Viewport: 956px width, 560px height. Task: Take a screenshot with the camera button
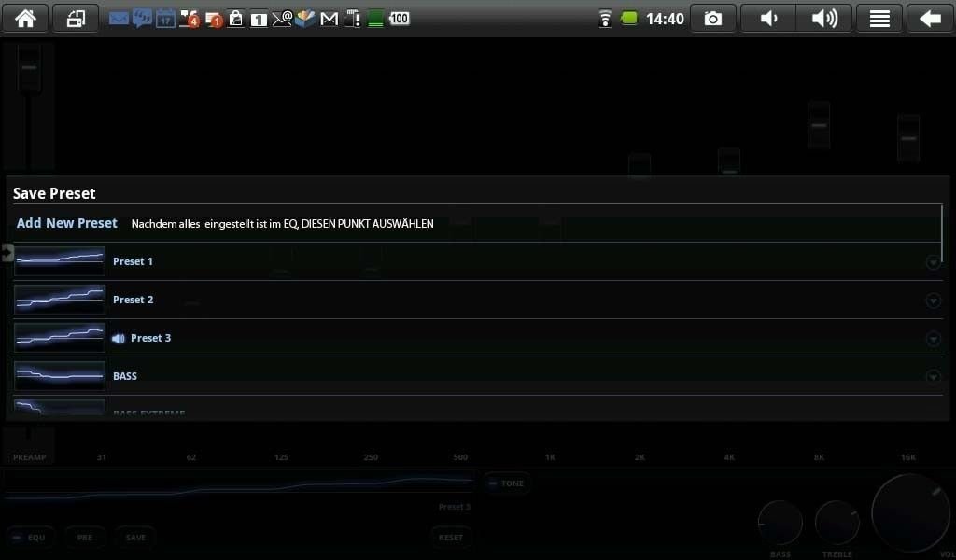click(x=712, y=19)
